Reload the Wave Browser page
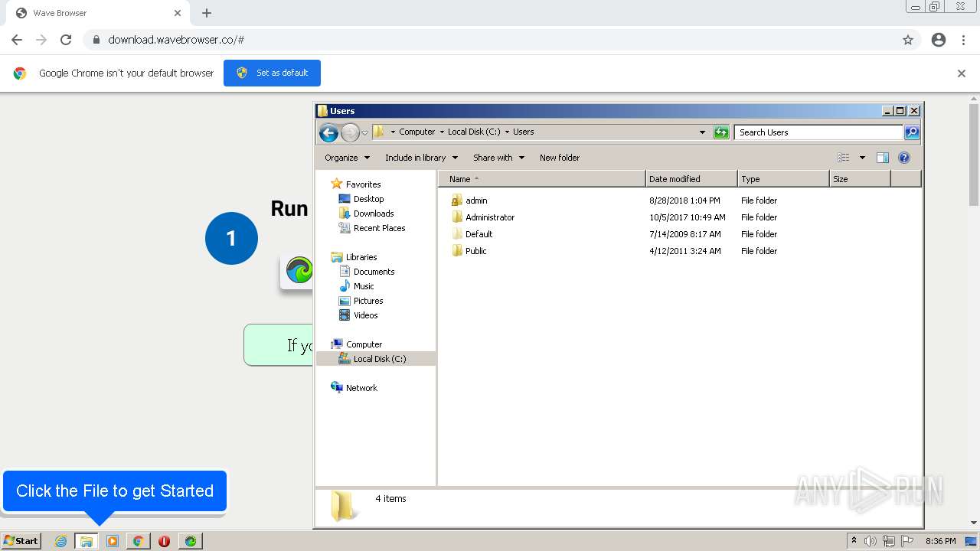This screenshot has height=551, width=980. tap(66, 40)
